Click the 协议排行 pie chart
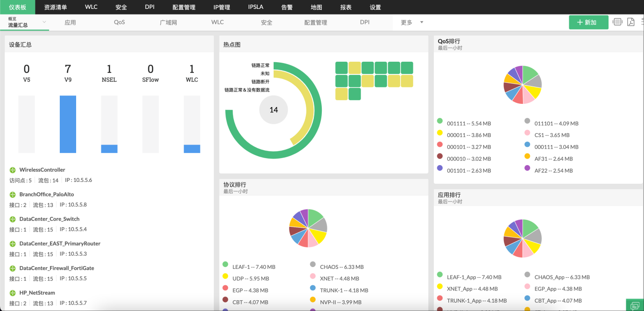Screen dimensions: 644x311 [308, 228]
